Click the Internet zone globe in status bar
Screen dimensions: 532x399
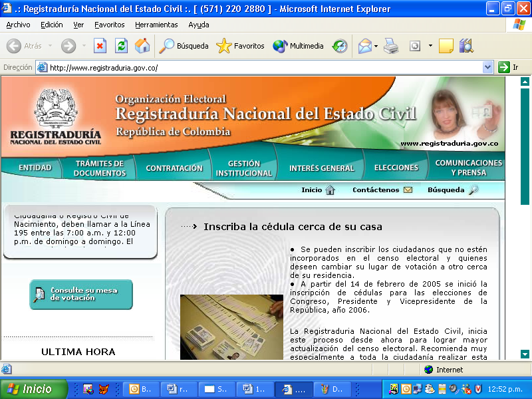click(428, 370)
